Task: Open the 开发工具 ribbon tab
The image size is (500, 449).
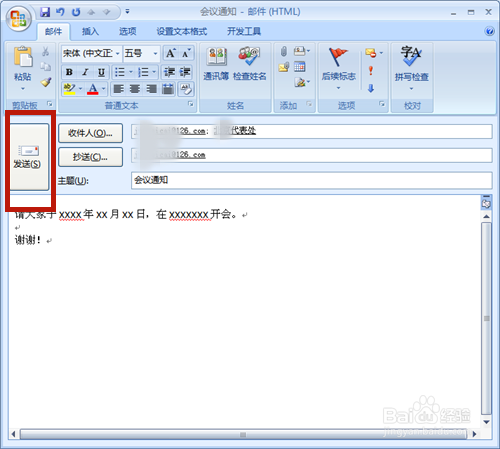Action: point(244,31)
